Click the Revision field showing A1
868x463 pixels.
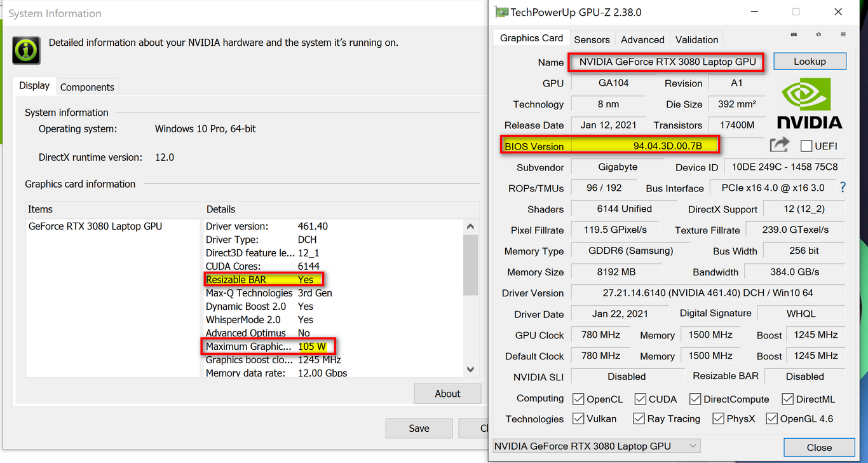point(736,83)
